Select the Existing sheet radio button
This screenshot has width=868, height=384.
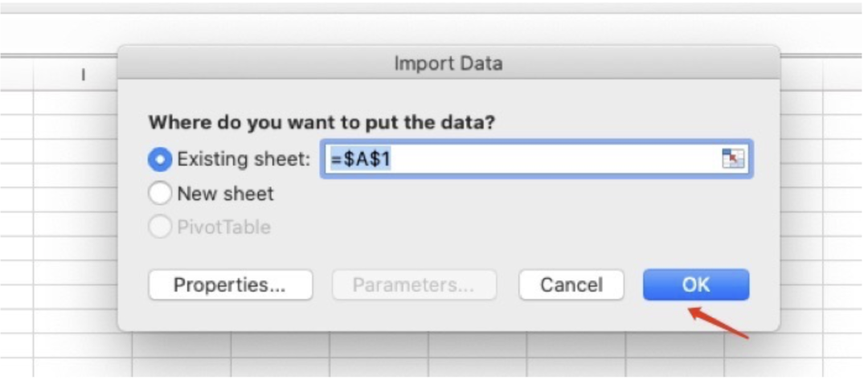coord(160,160)
